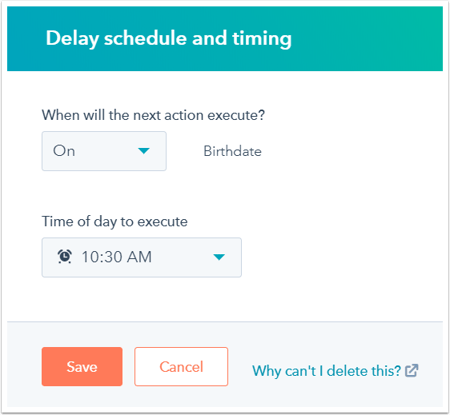Image resolution: width=450 pixels, height=415 pixels.
Task: Open the 10:30 AM time dropdown arrow
Action: point(219,257)
